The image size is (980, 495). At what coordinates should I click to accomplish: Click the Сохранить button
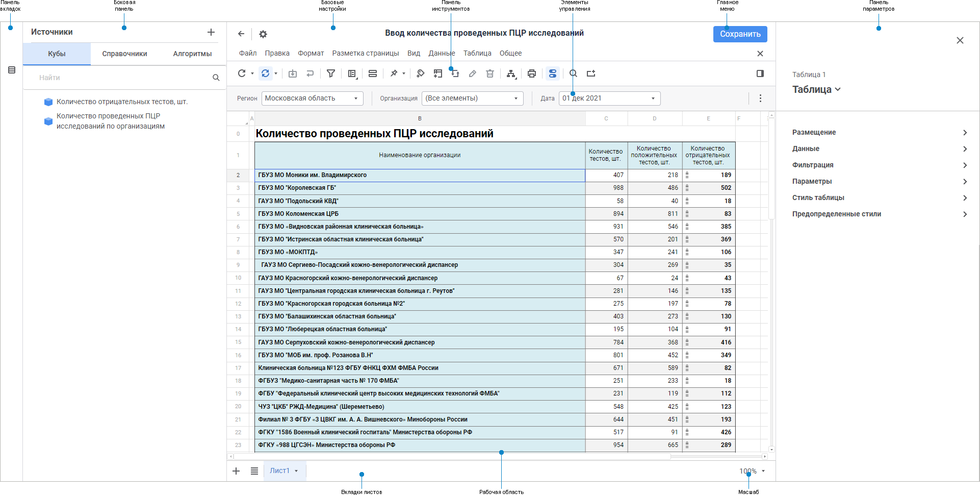pos(740,34)
